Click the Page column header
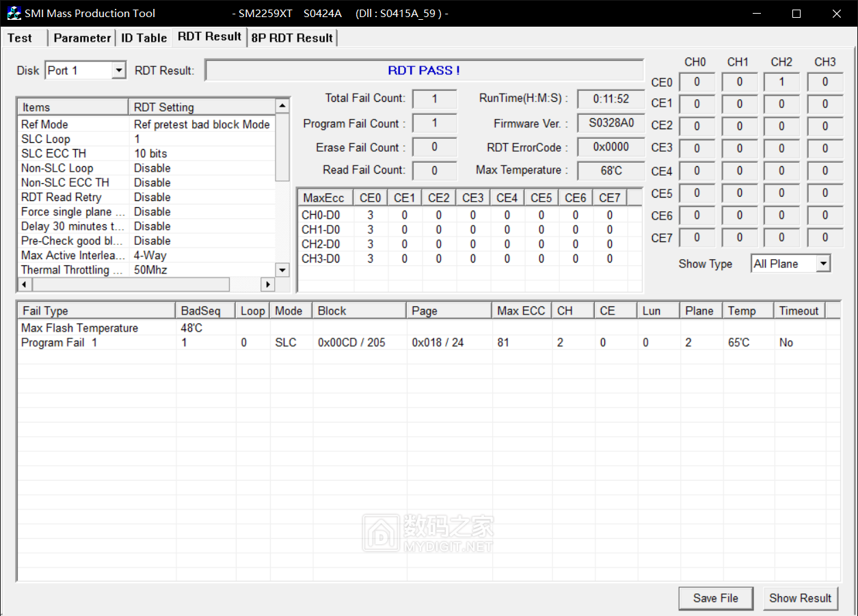 pyautogui.click(x=449, y=311)
